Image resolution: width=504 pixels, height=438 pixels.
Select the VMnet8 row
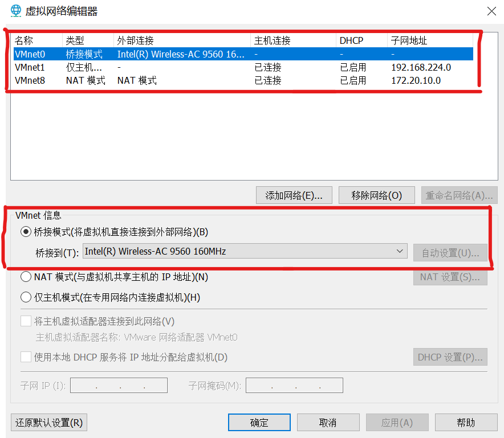(243, 81)
